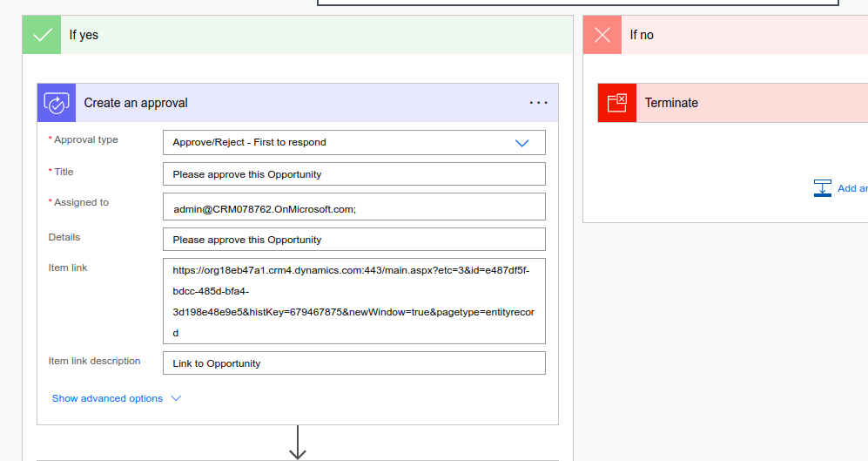The width and height of the screenshot is (868, 461).
Task: Click the Assigned to label
Action: [x=81, y=202]
